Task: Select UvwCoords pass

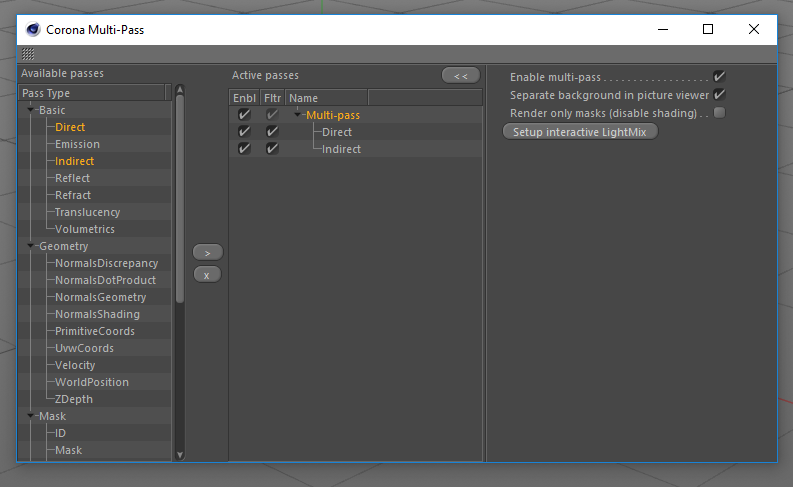Action: (x=84, y=348)
